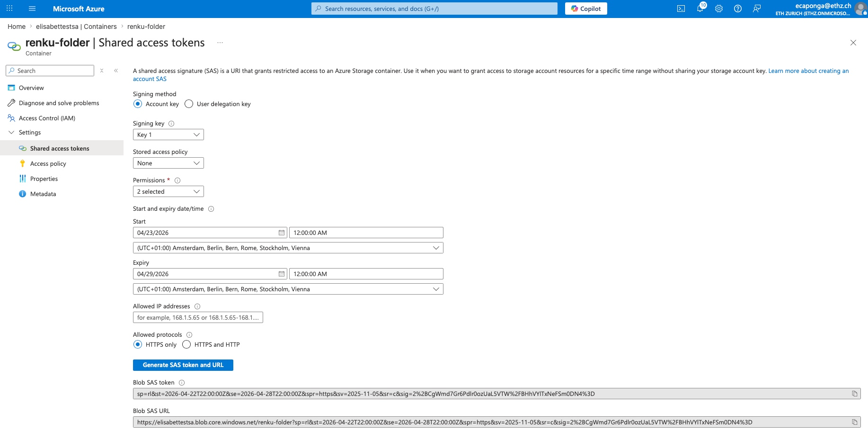
Task: Click the Expiry time field 12:00:00 AM
Action: [366, 274]
